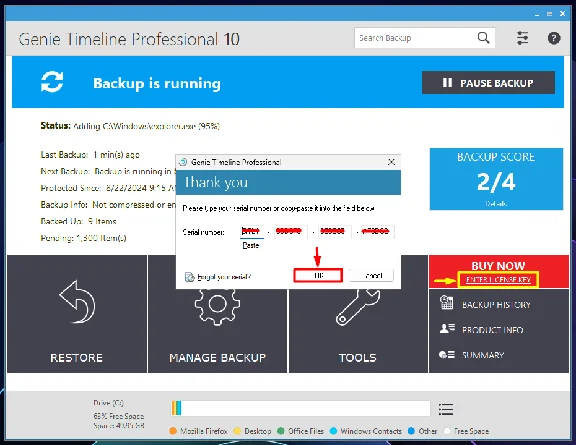Screen dimensions: 576x445
Task: Click the BUY NOW button
Action: point(498,265)
